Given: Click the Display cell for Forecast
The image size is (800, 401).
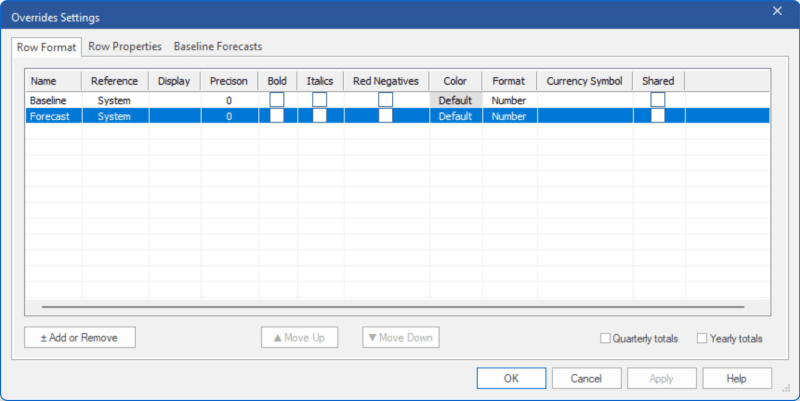Looking at the screenshot, I should pos(175,116).
